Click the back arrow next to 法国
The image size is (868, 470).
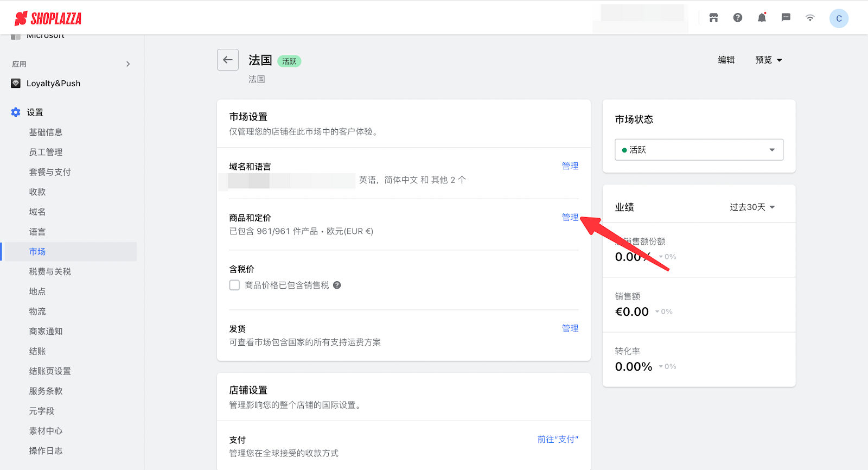point(228,60)
